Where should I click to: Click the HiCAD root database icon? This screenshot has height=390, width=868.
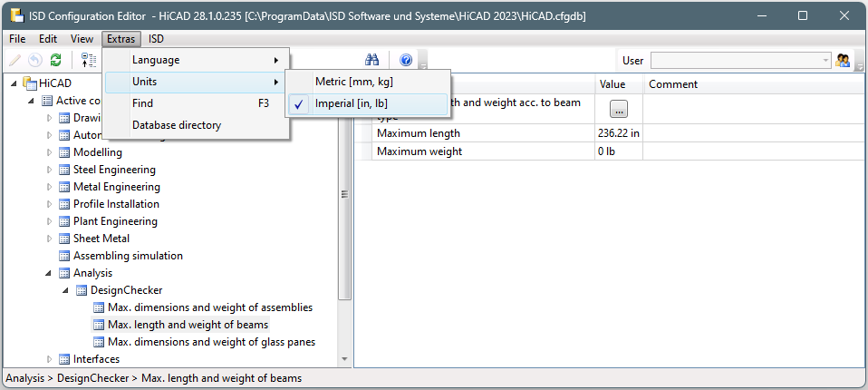(30, 83)
